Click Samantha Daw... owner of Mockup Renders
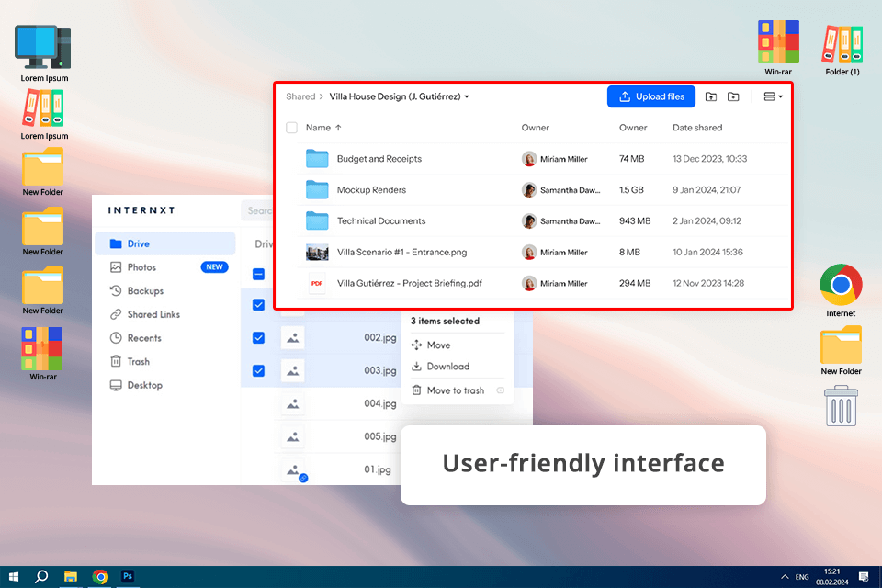The width and height of the screenshot is (882, 588). pyautogui.click(x=560, y=189)
